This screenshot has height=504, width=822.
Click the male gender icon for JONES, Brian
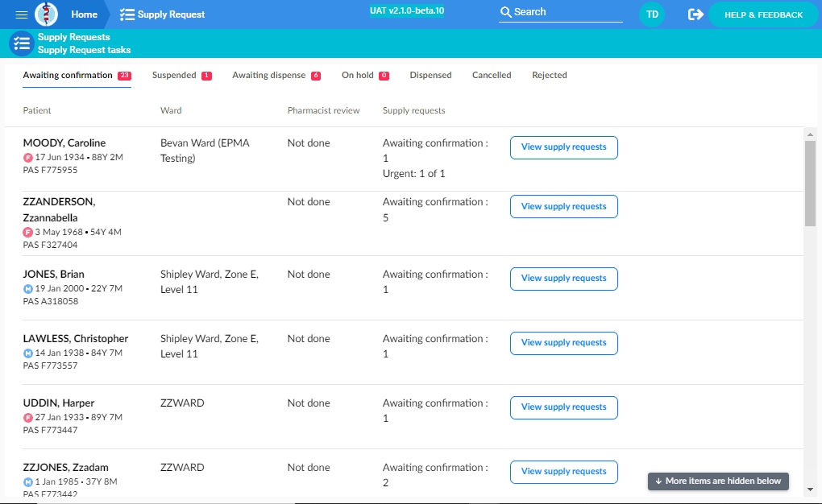[x=28, y=289]
